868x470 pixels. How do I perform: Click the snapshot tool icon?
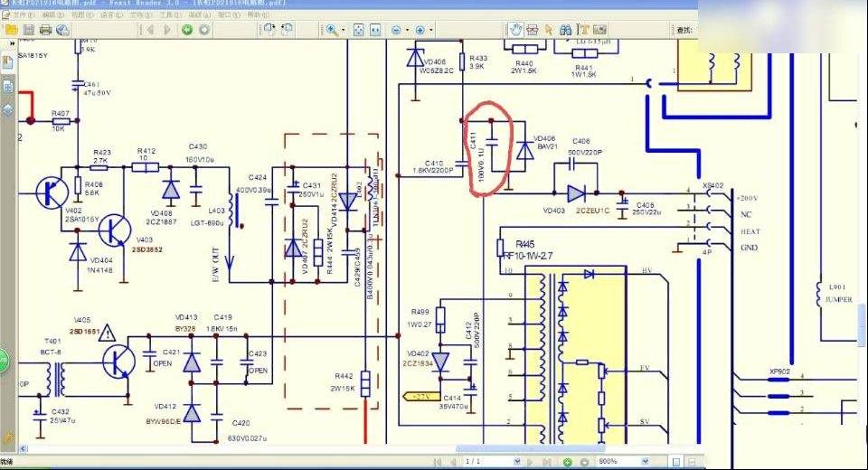tap(532, 30)
